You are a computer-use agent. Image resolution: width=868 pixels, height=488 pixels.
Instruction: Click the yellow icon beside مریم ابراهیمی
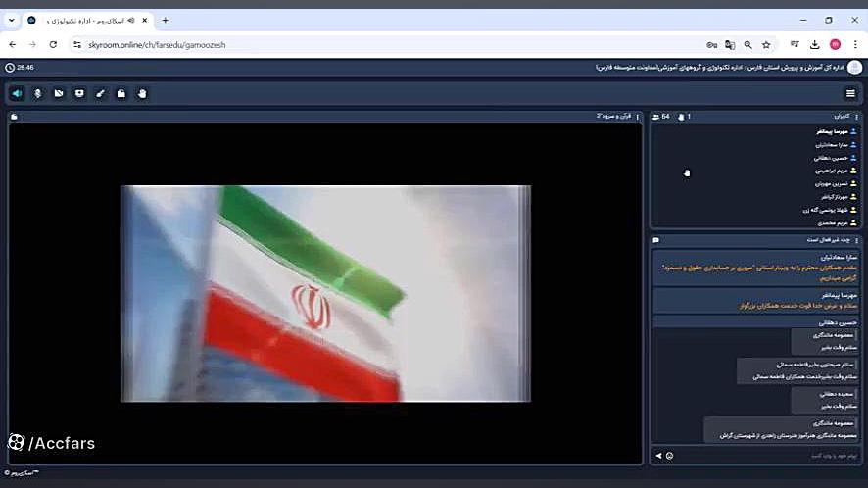pos(853,171)
